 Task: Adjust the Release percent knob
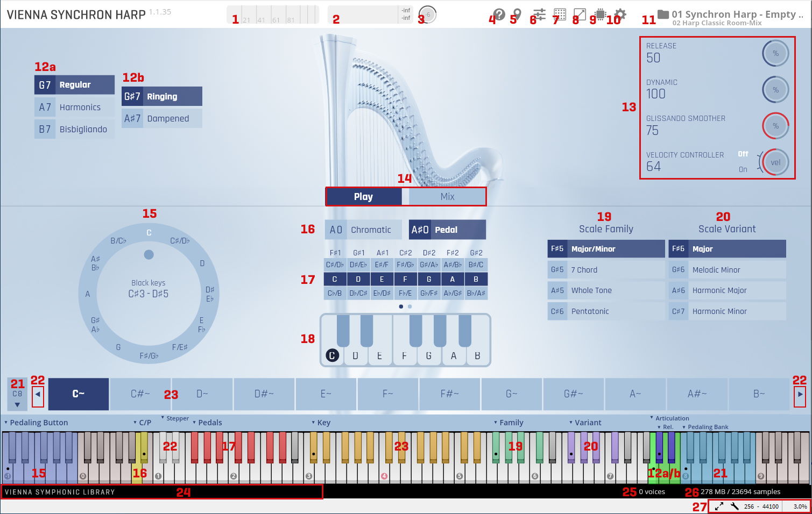775,53
